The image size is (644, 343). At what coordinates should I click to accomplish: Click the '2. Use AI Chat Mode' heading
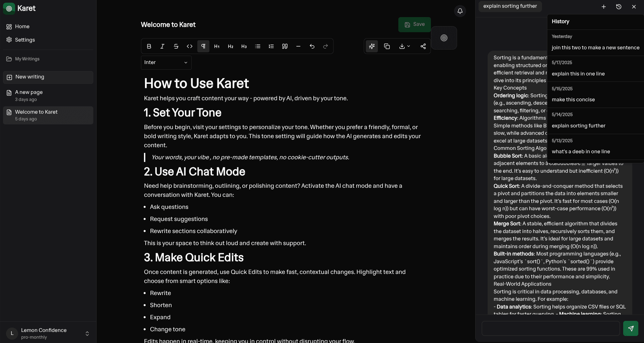tap(195, 172)
